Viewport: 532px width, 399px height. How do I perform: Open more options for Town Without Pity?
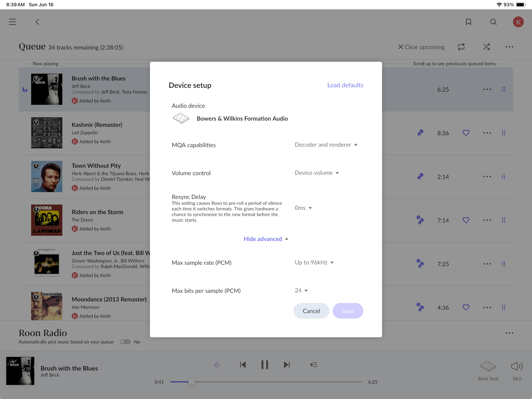coord(487,176)
